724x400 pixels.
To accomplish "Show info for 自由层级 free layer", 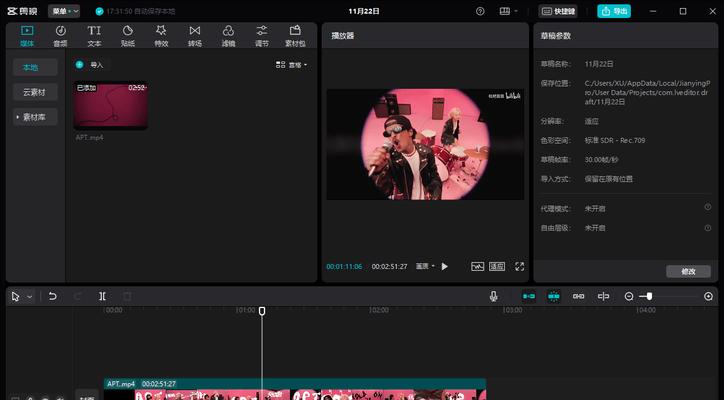I will (x=707, y=228).
